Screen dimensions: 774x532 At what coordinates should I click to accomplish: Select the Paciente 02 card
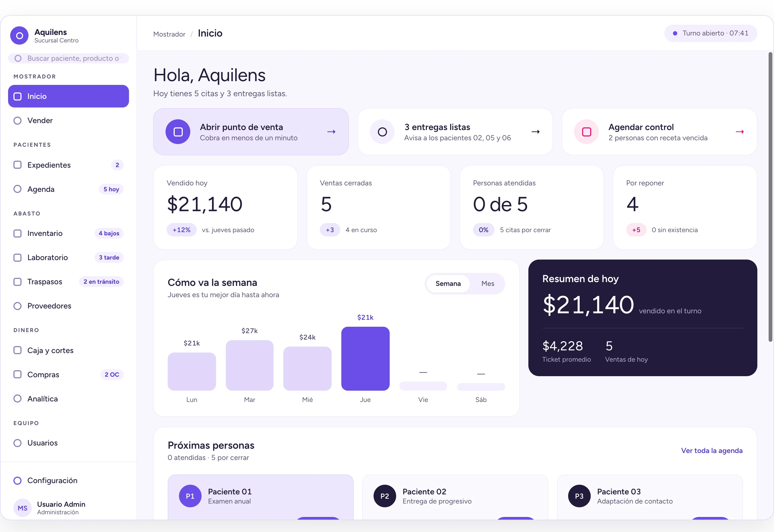click(455, 497)
